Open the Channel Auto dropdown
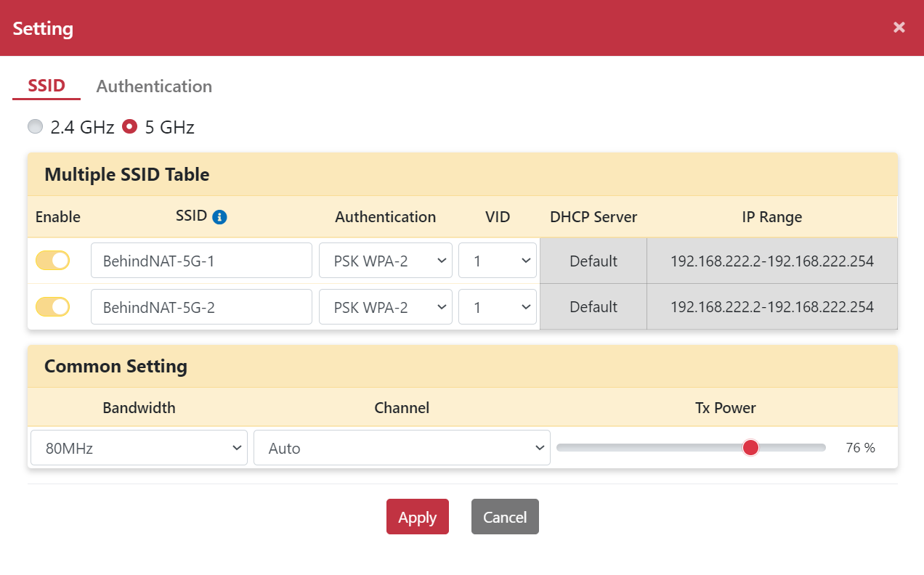The image size is (924, 575). click(402, 448)
